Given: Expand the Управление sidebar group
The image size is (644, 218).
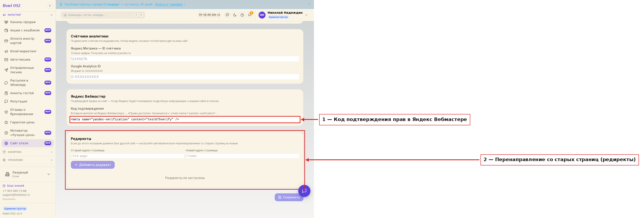Looking at the screenshot, I should pyautogui.click(x=28, y=160).
